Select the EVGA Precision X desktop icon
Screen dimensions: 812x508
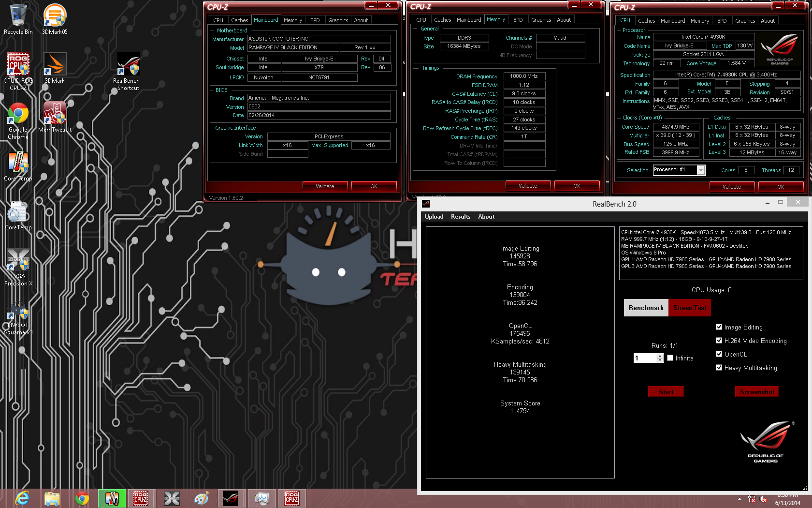pyautogui.click(x=18, y=267)
